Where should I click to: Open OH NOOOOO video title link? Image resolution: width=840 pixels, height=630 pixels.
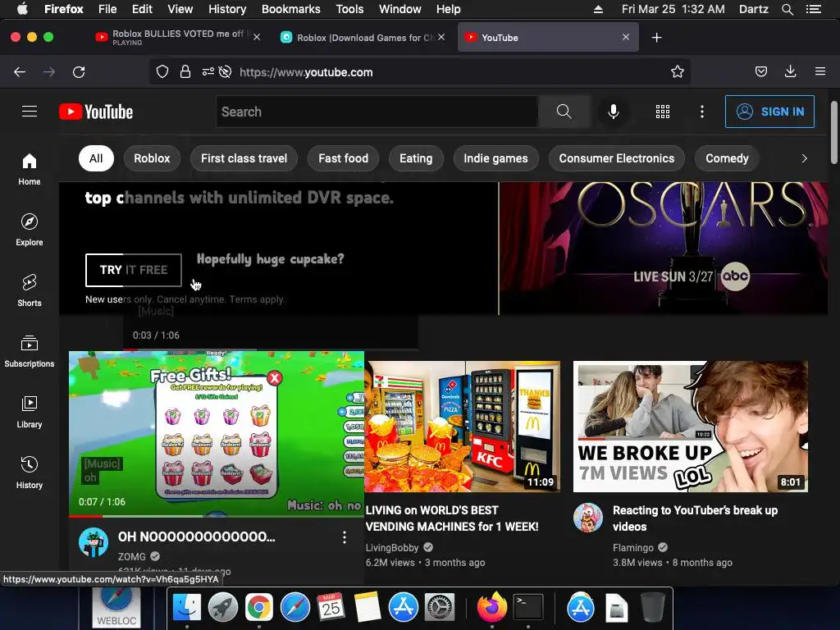click(x=196, y=536)
